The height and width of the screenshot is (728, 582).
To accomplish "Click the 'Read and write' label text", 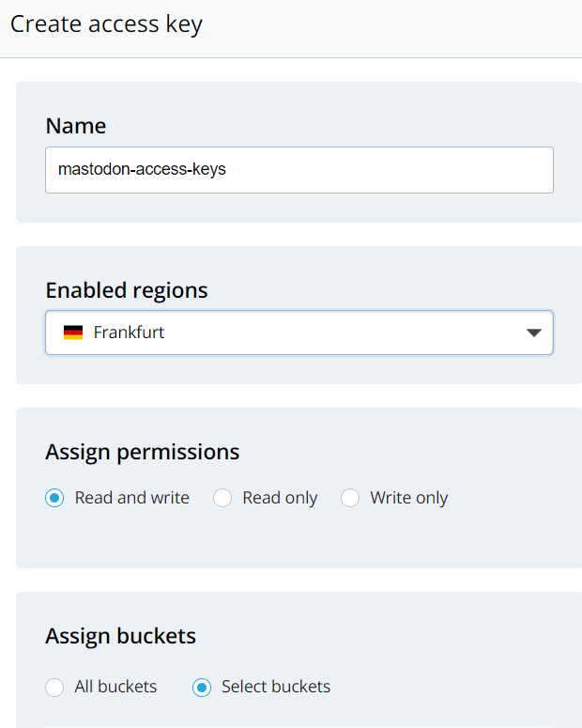I will [x=131, y=498].
